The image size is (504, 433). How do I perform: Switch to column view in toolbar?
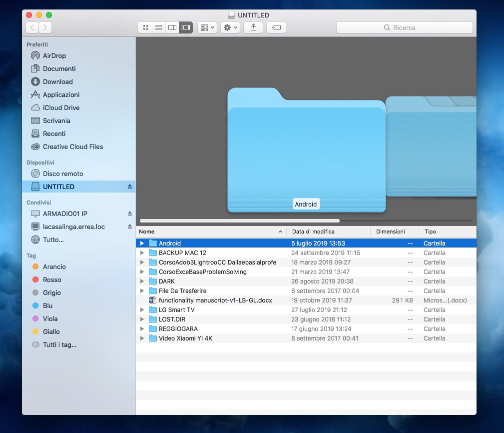click(172, 27)
